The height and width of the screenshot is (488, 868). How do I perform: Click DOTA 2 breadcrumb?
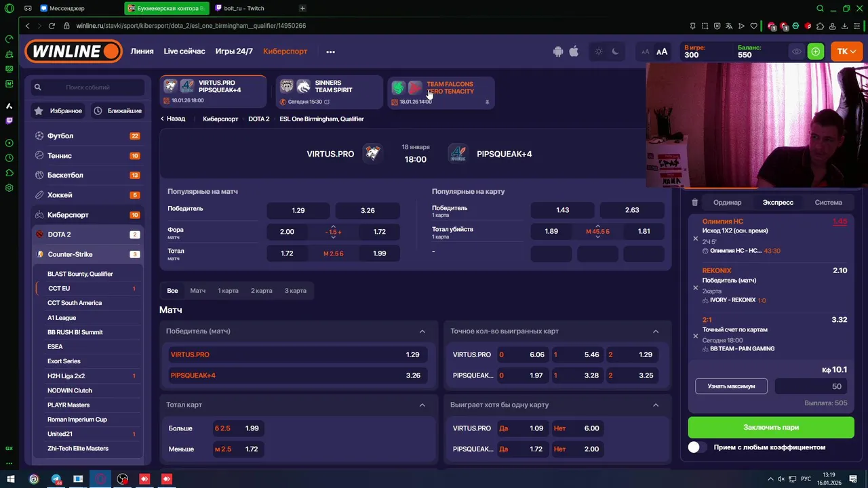tap(258, 119)
